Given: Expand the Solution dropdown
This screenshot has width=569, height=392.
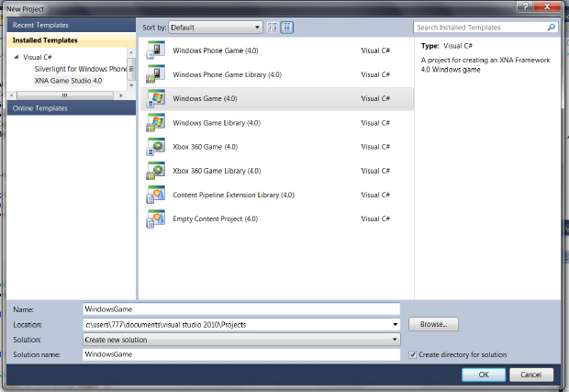Looking at the screenshot, I should point(395,340).
